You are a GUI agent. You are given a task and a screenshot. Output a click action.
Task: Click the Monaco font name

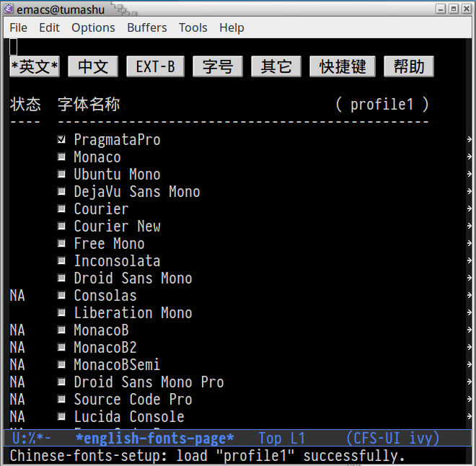point(97,157)
